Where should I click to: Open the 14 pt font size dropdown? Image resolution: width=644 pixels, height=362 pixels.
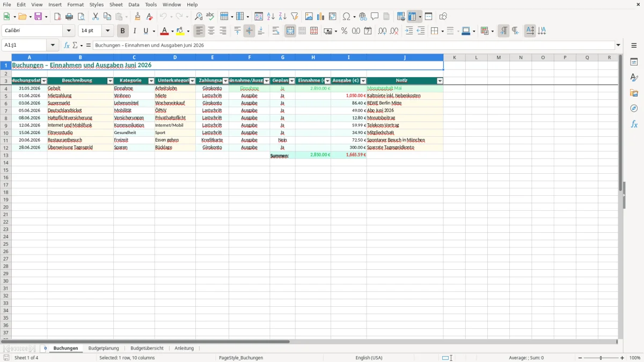(x=107, y=31)
